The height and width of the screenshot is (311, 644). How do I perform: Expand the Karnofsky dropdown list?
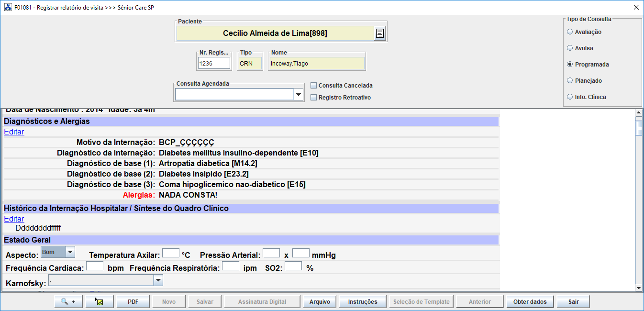coord(158,280)
